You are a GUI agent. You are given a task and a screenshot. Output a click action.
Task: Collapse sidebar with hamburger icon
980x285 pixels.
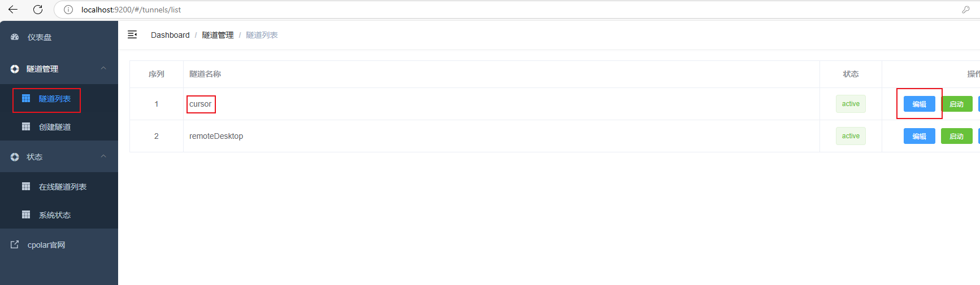tap(132, 34)
